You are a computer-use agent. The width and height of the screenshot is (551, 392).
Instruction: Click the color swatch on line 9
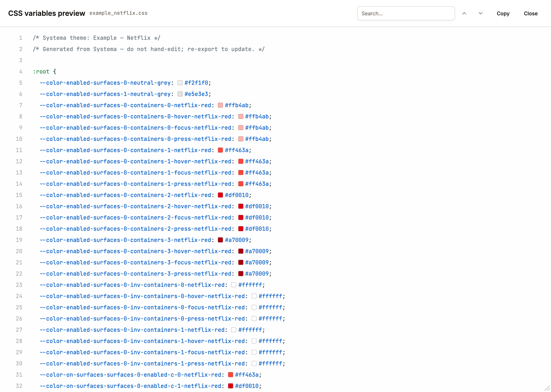point(241,128)
